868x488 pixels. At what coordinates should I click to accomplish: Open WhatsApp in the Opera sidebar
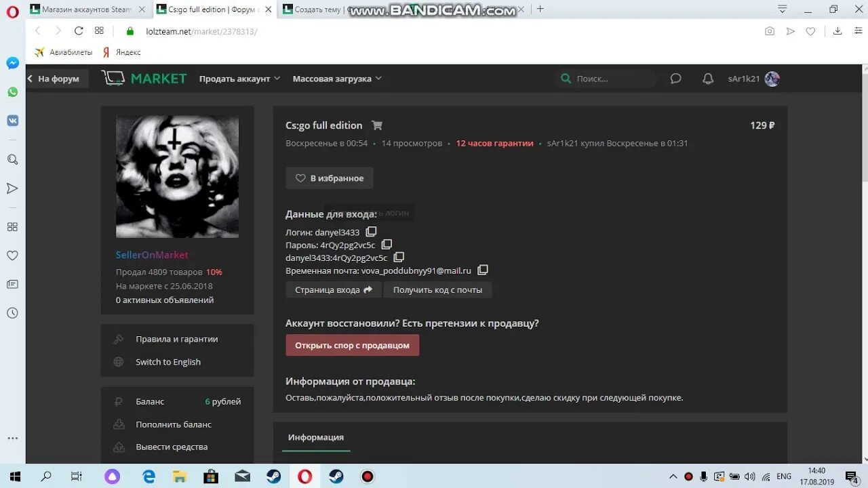[x=12, y=92]
